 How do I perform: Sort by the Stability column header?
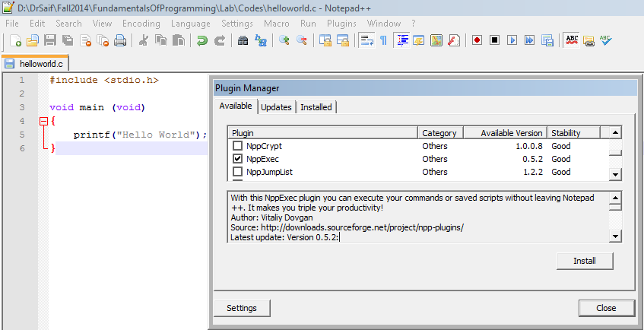(x=574, y=133)
